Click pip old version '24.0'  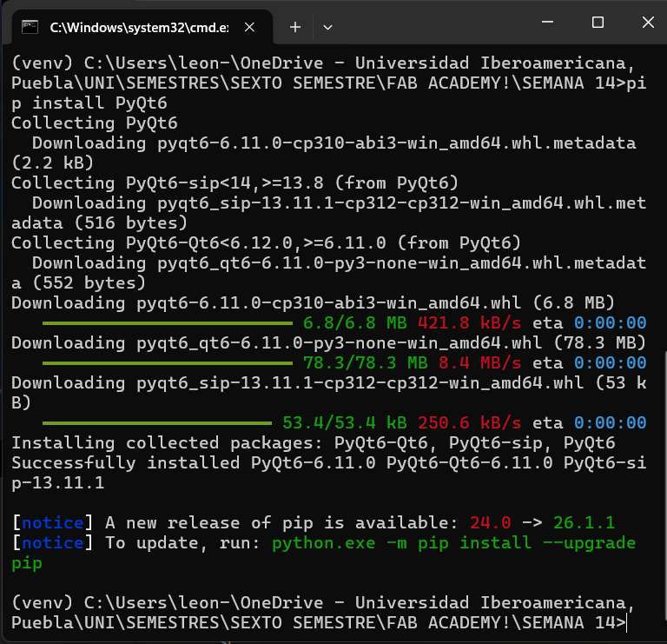tap(490, 522)
